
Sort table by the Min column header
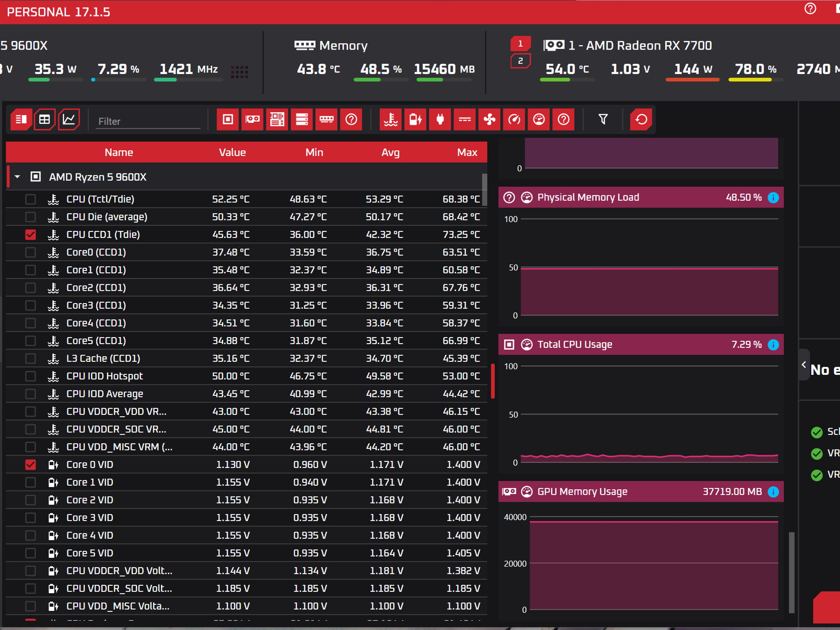tap(314, 153)
